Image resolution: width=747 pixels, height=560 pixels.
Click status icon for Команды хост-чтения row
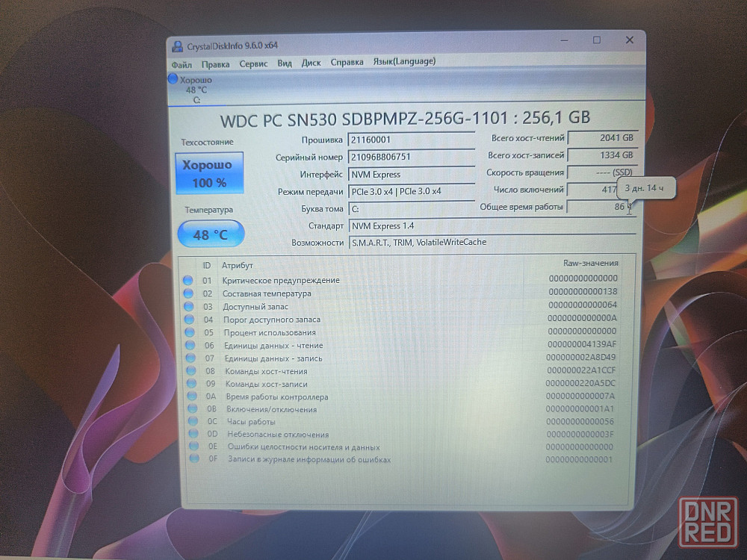(x=191, y=370)
